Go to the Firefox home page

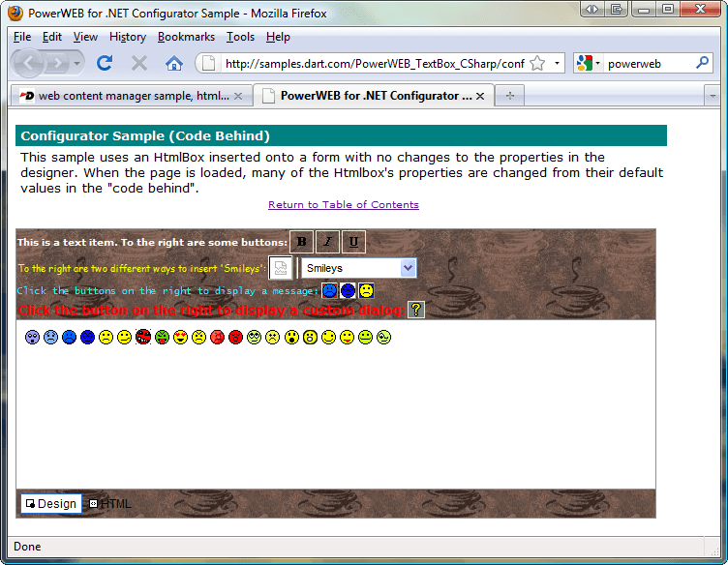pos(174,63)
